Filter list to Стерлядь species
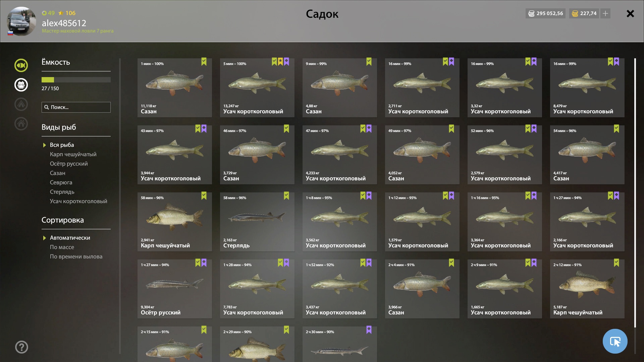Screen dimensions: 644x362 click(62, 192)
